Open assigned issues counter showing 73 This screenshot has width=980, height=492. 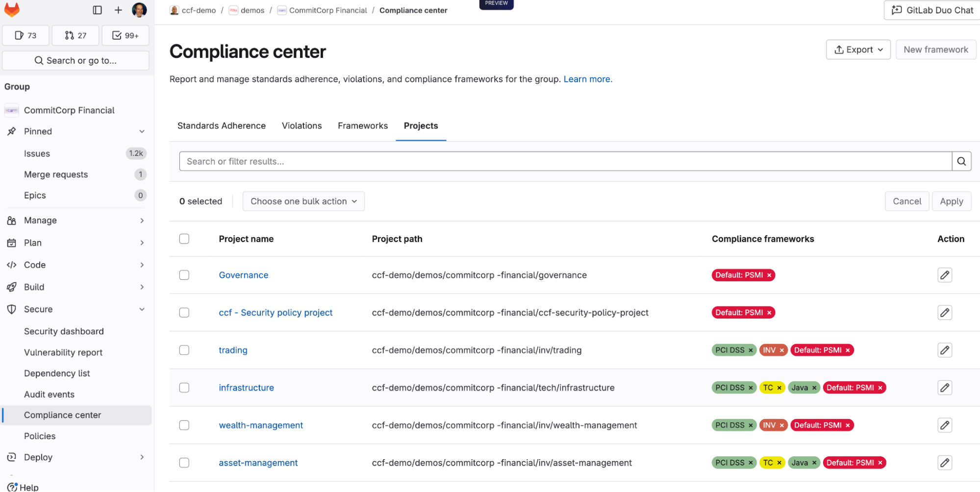[x=25, y=35]
